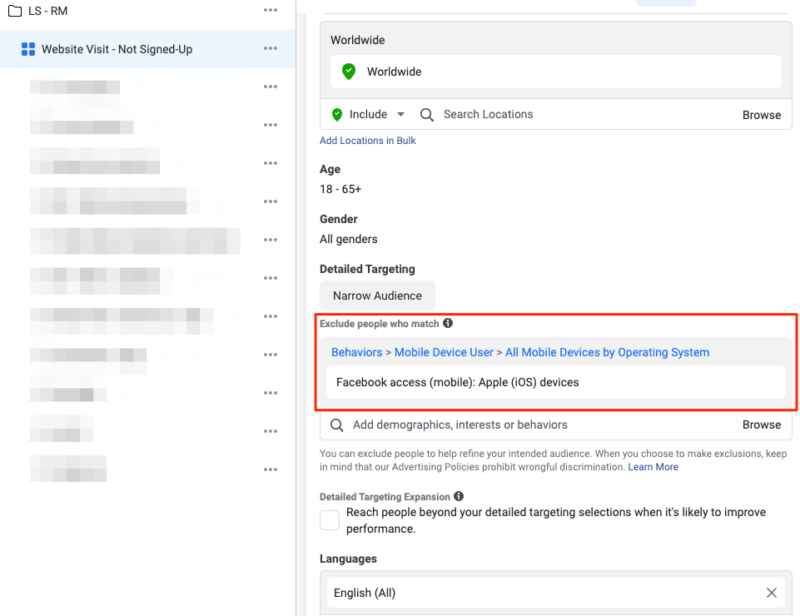Click the Behaviors breadcrumb link
Screen dimensions: 800x616
[356, 352]
